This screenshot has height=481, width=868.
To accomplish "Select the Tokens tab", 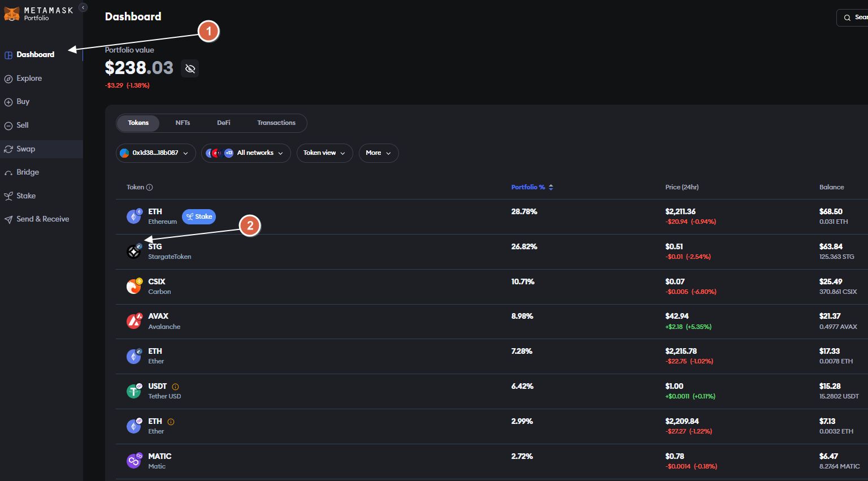I will click(138, 123).
